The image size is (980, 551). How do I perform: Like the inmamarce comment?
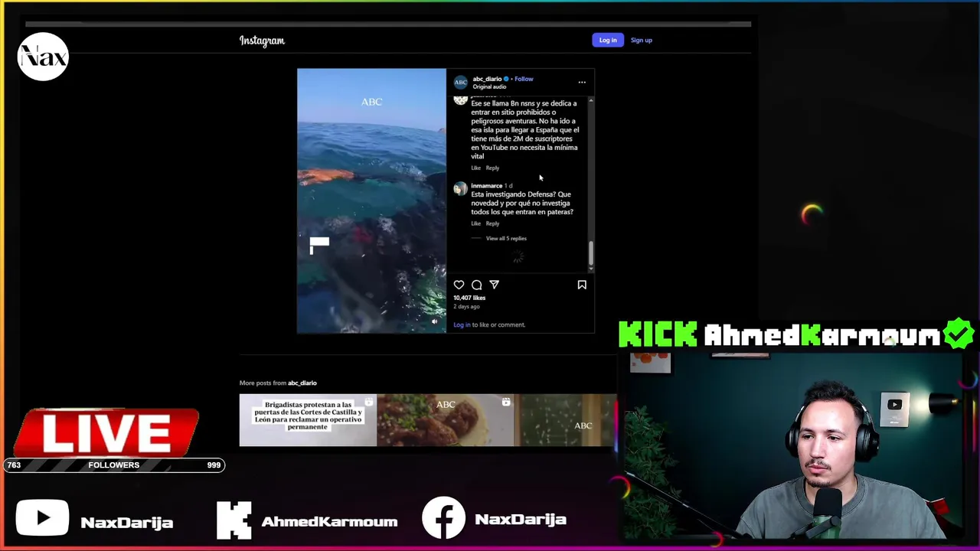pos(475,223)
